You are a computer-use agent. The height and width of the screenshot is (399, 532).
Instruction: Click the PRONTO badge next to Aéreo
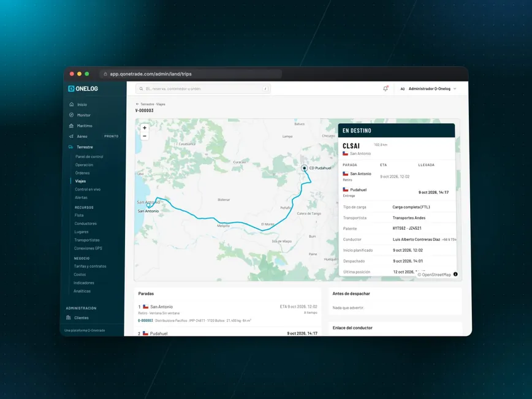[112, 136]
